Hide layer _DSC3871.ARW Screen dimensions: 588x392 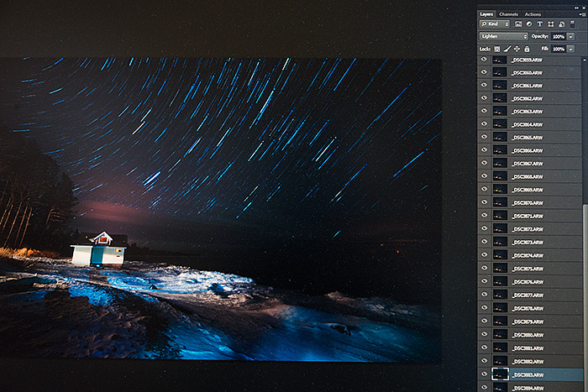coord(484,215)
